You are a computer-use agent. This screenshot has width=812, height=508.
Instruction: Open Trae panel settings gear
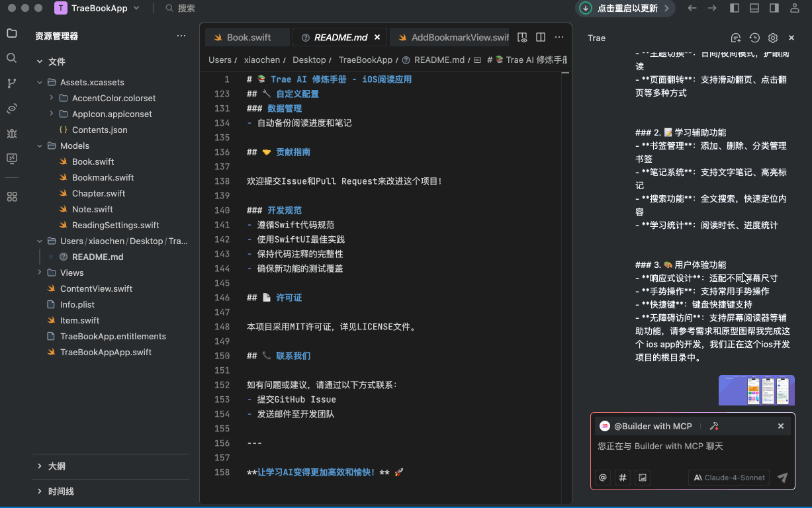tap(772, 38)
